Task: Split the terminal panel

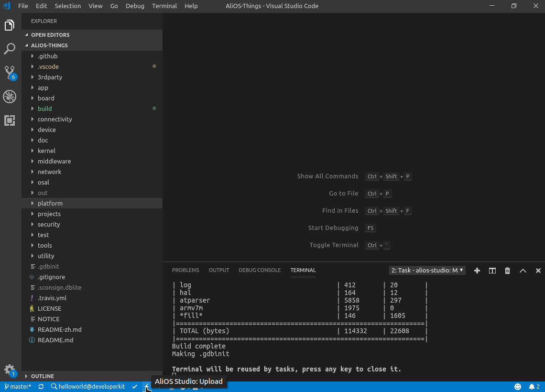Action: coord(492,271)
